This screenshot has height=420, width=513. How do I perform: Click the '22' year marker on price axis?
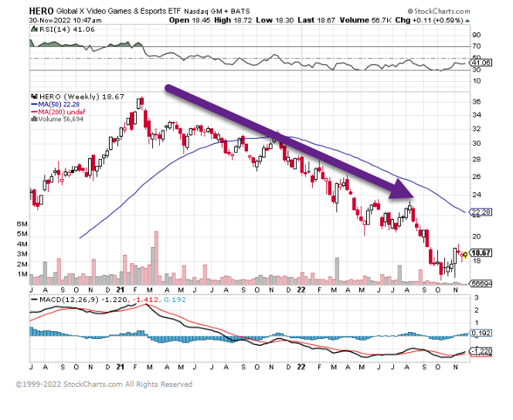click(301, 290)
